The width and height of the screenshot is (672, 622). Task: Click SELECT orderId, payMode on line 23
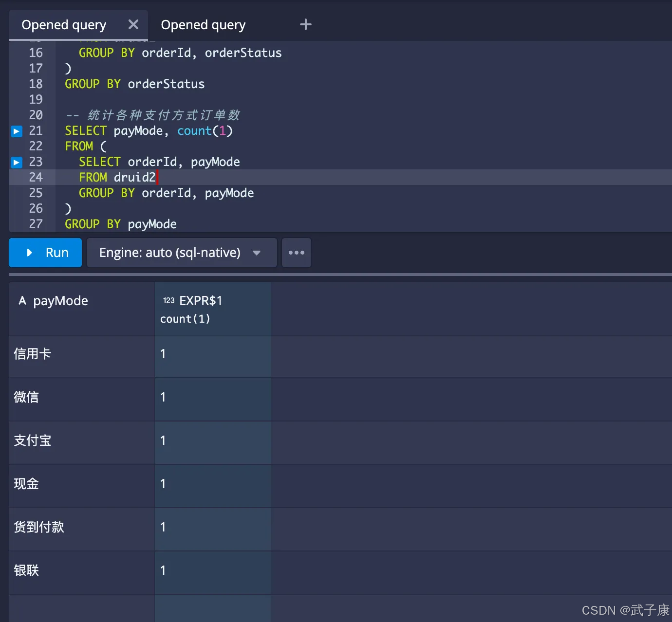pyautogui.click(x=159, y=162)
